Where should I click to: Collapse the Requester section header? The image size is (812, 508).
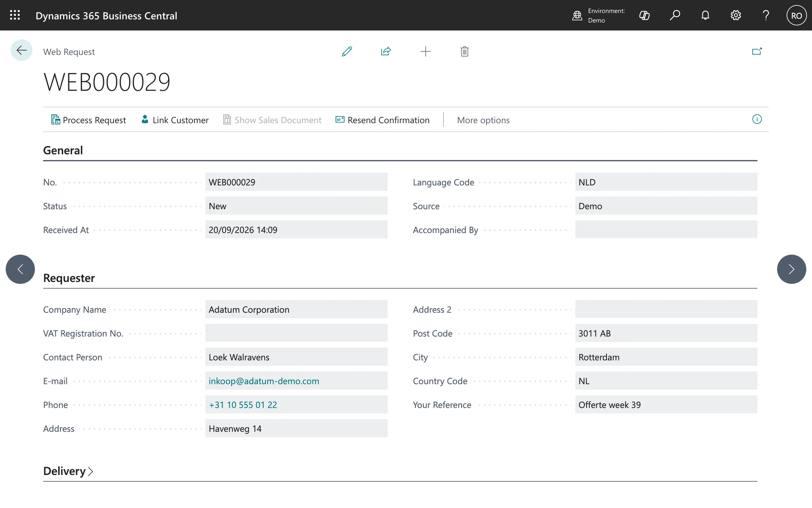tap(69, 278)
